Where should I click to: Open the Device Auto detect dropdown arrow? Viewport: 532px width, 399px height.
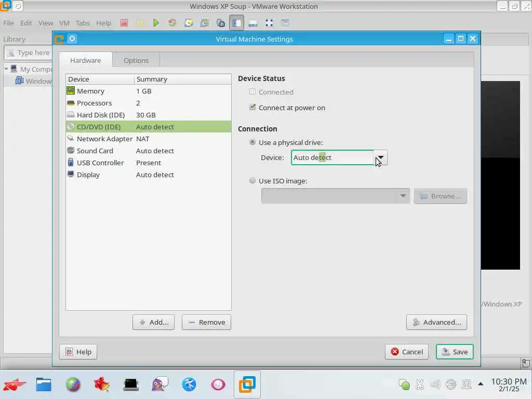380,157
